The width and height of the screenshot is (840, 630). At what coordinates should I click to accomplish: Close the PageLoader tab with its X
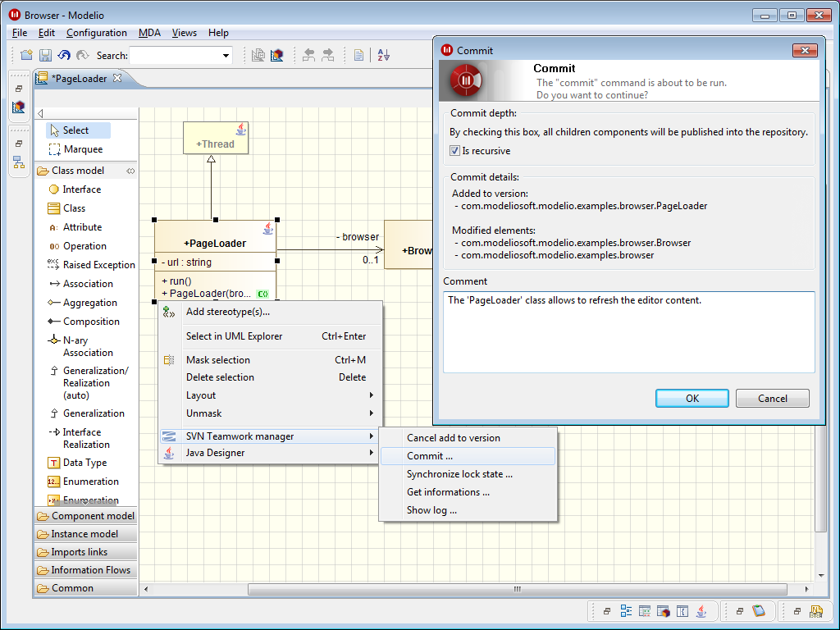(117, 78)
